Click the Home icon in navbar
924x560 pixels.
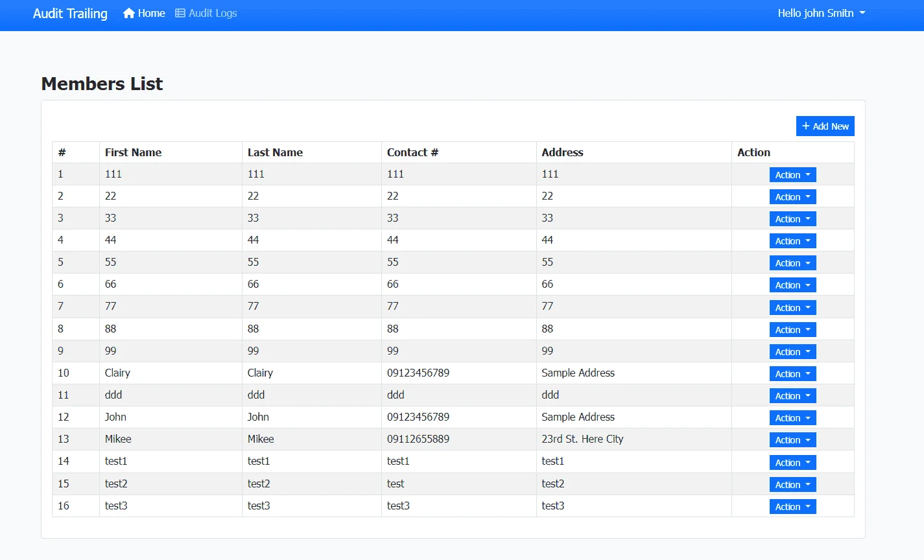point(129,13)
